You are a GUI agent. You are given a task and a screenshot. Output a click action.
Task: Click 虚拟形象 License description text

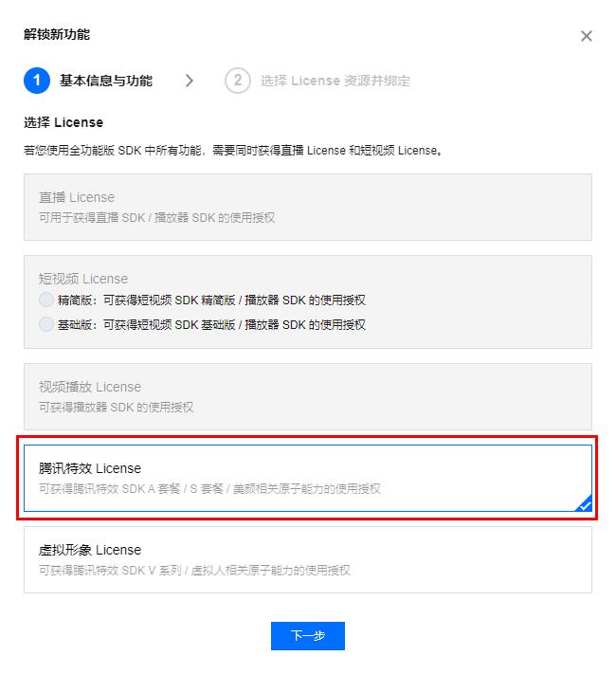(x=194, y=571)
